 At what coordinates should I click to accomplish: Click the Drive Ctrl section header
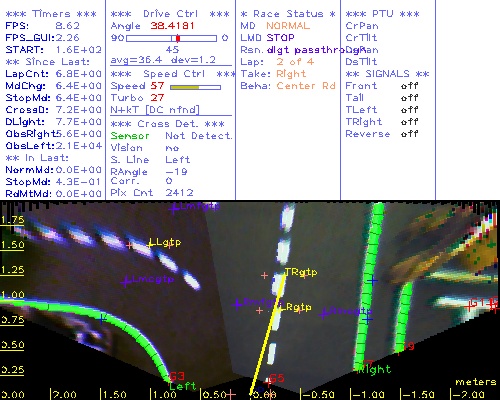point(170,14)
